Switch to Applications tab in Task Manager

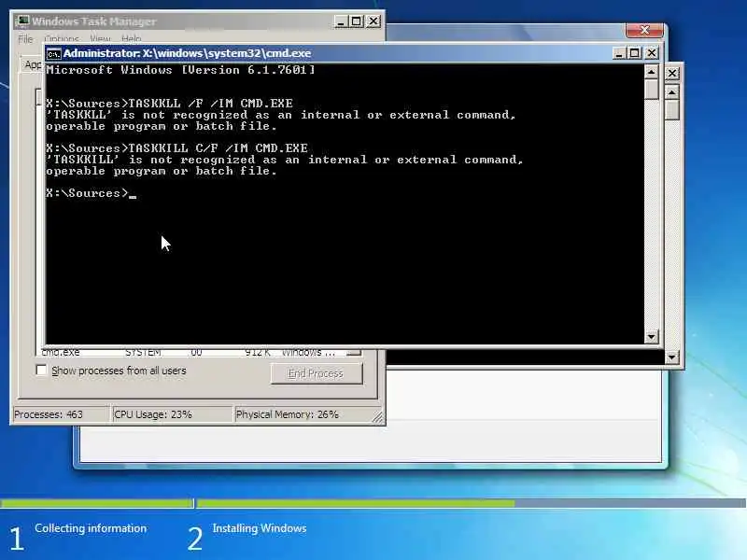[33, 64]
